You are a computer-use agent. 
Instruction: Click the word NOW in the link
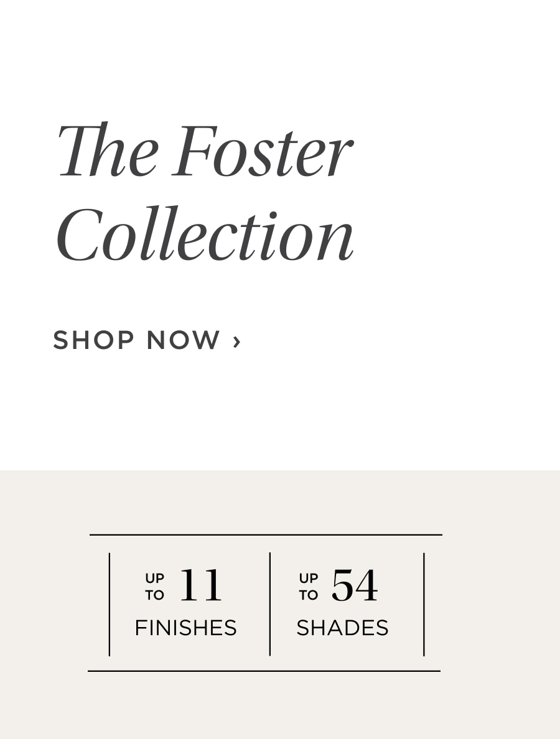[184, 340]
